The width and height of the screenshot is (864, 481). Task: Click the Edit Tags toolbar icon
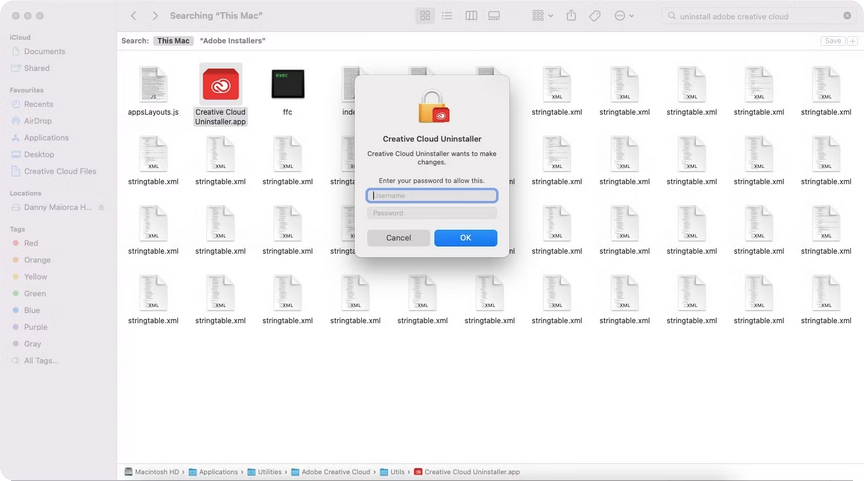pyautogui.click(x=595, y=16)
